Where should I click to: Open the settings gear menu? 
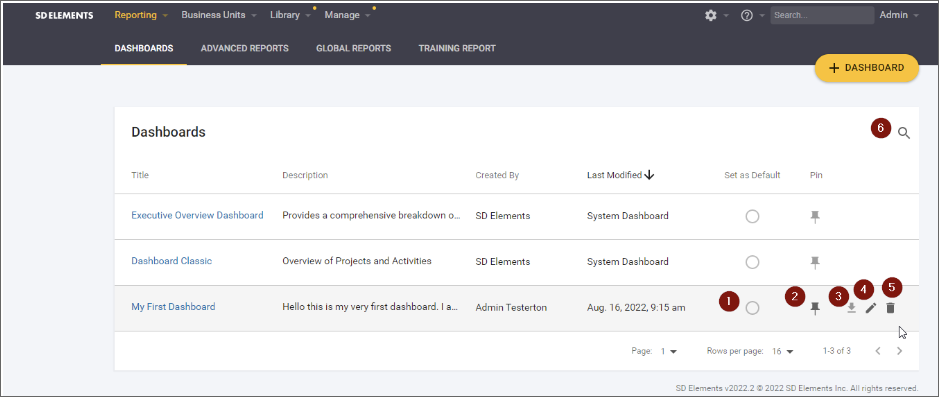(x=711, y=16)
